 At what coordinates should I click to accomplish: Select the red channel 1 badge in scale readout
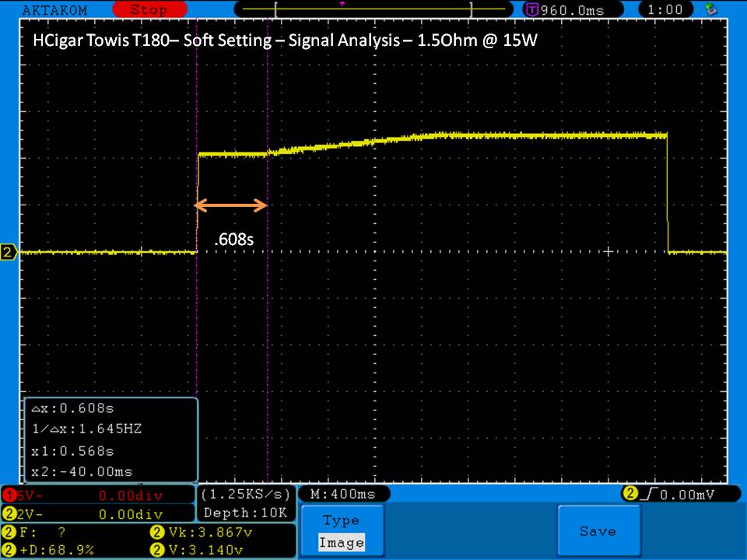click(9, 495)
